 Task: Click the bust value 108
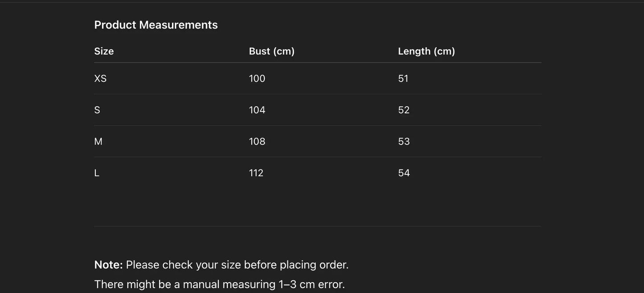tap(257, 141)
